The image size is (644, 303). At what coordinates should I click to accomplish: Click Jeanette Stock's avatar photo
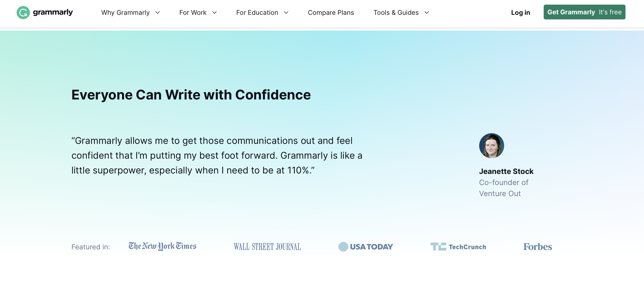click(491, 146)
